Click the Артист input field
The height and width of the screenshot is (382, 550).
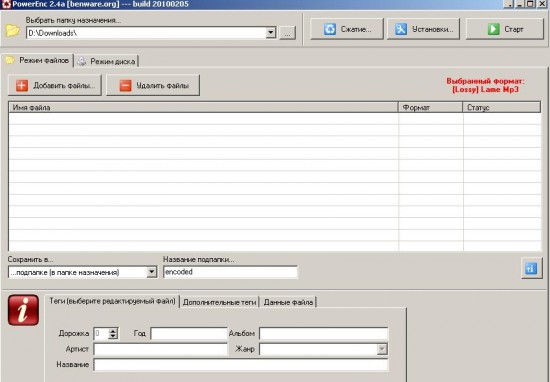point(161,349)
